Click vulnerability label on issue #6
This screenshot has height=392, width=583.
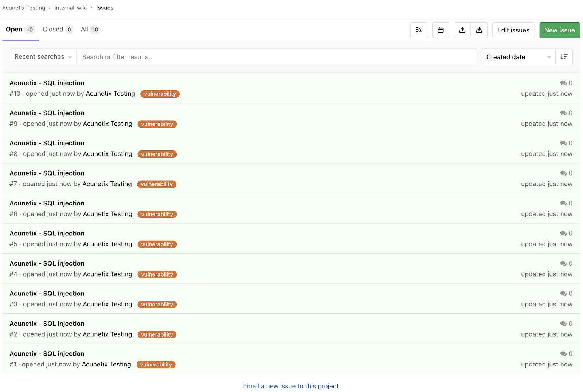click(157, 214)
